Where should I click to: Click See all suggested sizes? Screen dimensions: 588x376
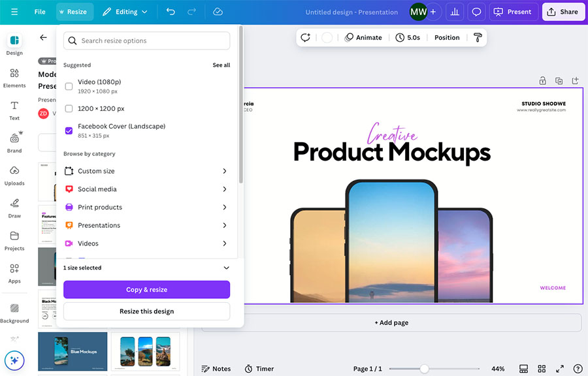click(221, 65)
